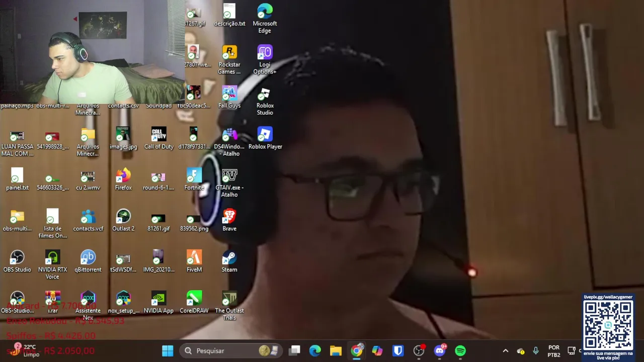Open qBittorrent desktop shortcut

coord(88,261)
